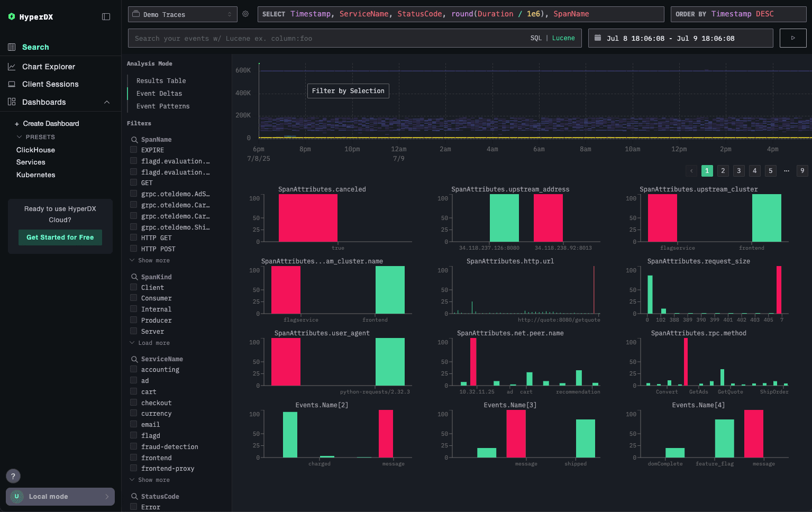Open the Kubernetes preset dashboard
The image size is (812, 512).
click(35, 175)
